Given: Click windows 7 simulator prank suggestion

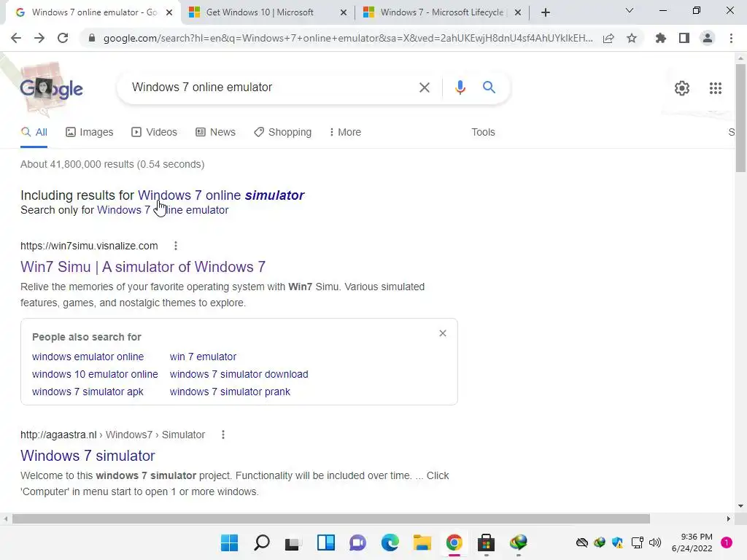Looking at the screenshot, I should point(230,392).
